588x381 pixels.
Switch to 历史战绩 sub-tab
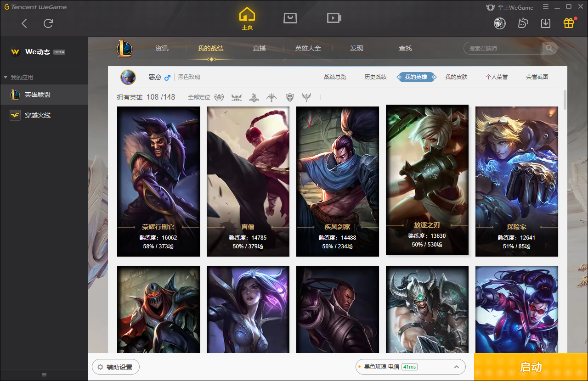pos(375,77)
